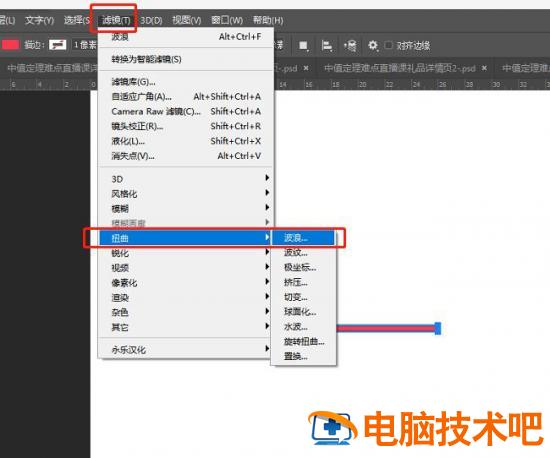Click the 滤镜(T) menu

116,20
